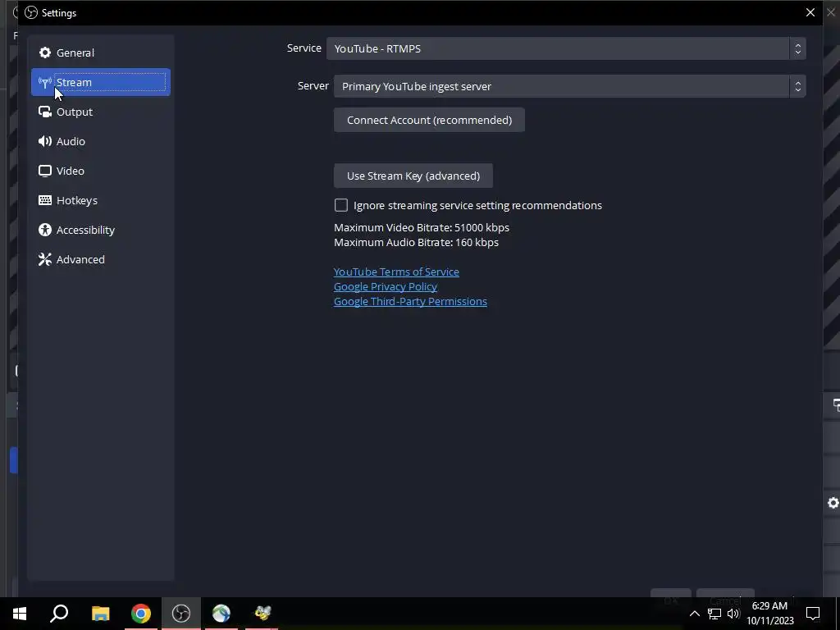The width and height of the screenshot is (840, 630).
Task: Click the Stream antenna icon
Action: pyautogui.click(x=45, y=82)
